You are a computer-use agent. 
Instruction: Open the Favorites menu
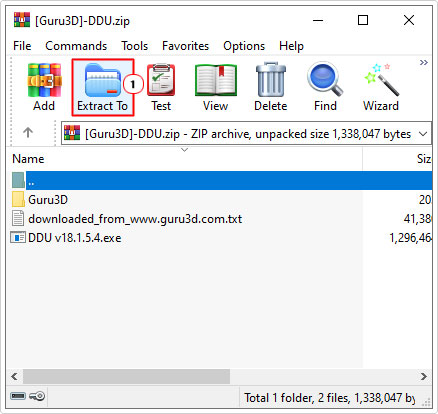click(x=185, y=46)
